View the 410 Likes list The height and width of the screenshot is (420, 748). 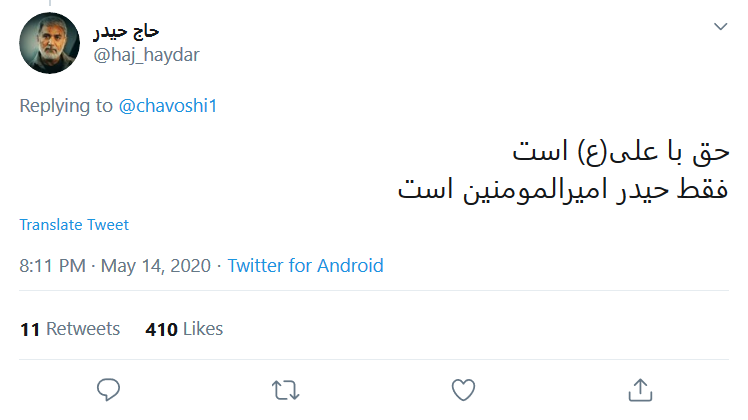point(184,329)
